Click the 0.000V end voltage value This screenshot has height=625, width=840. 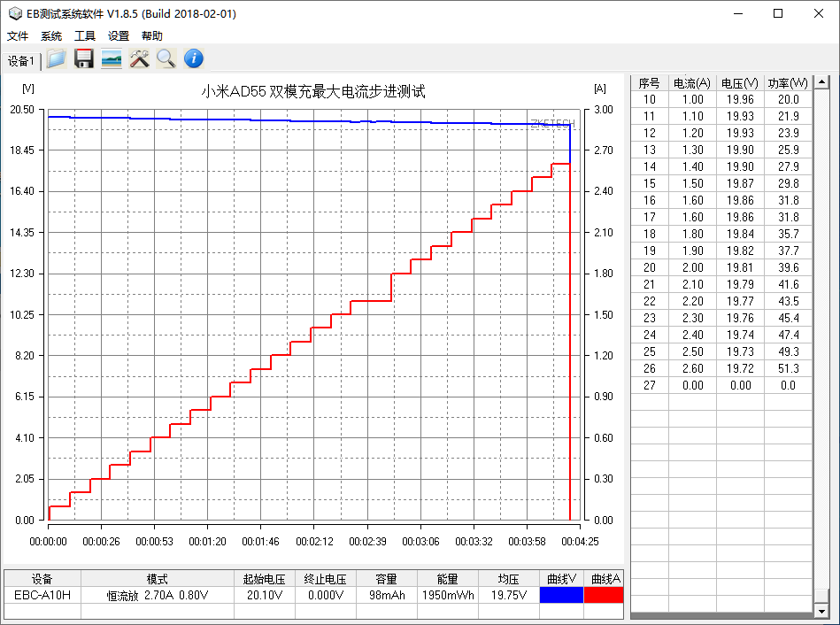326,595
